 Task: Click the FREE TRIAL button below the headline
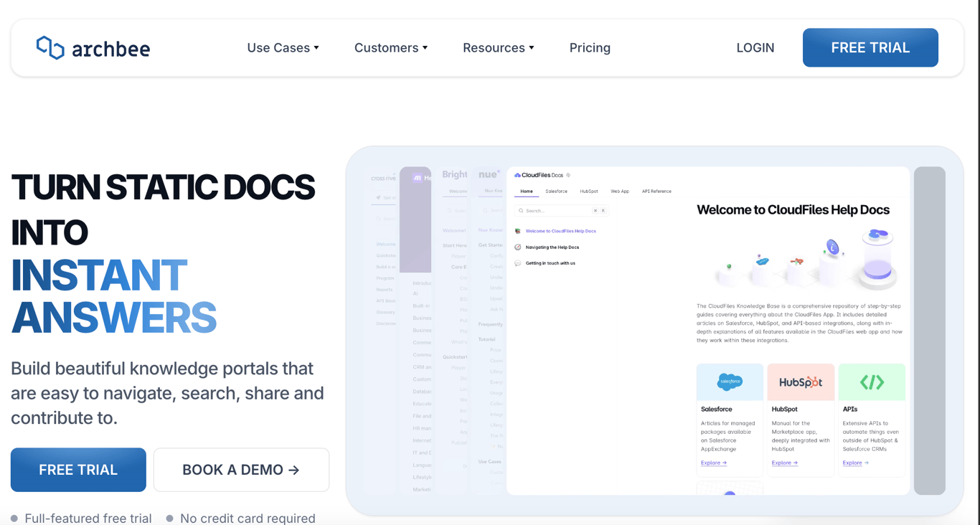pos(78,470)
